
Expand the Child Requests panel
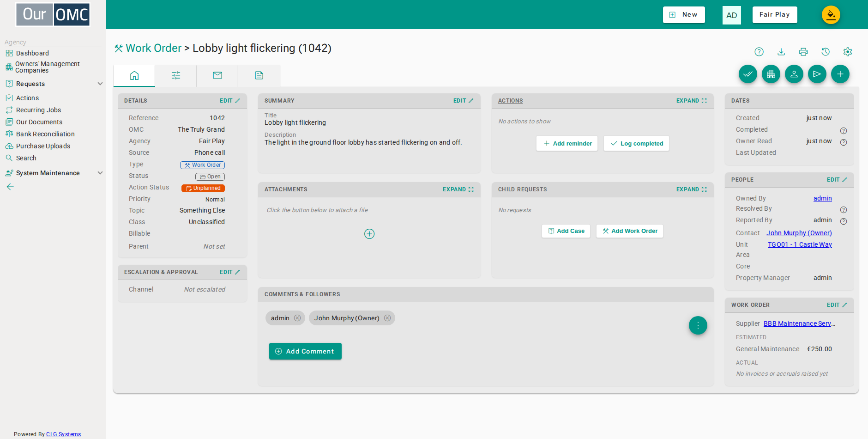pos(692,189)
